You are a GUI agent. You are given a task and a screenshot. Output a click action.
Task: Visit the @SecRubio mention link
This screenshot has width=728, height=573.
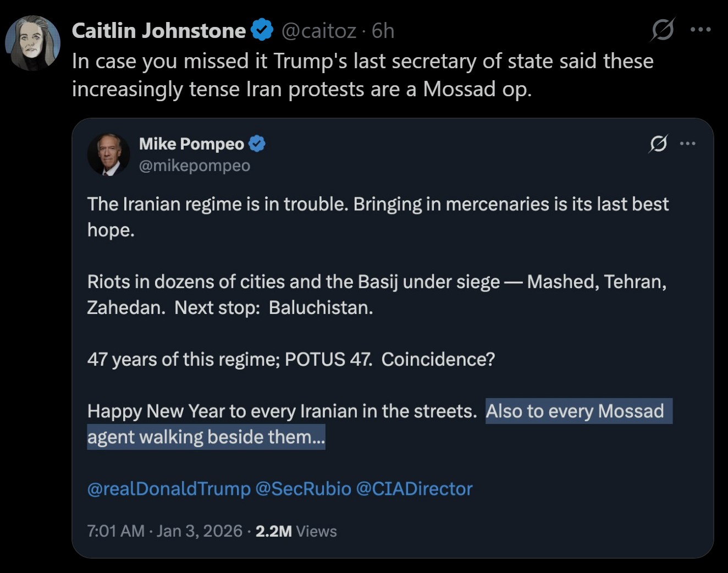[303, 489]
